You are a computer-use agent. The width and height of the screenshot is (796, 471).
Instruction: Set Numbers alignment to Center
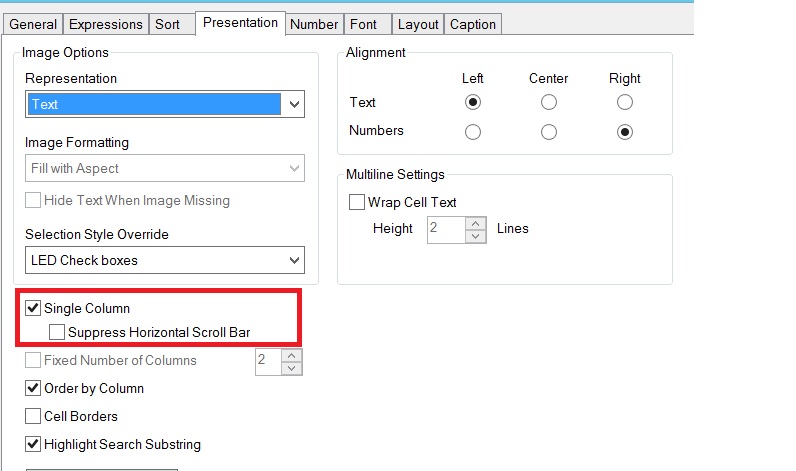click(549, 132)
